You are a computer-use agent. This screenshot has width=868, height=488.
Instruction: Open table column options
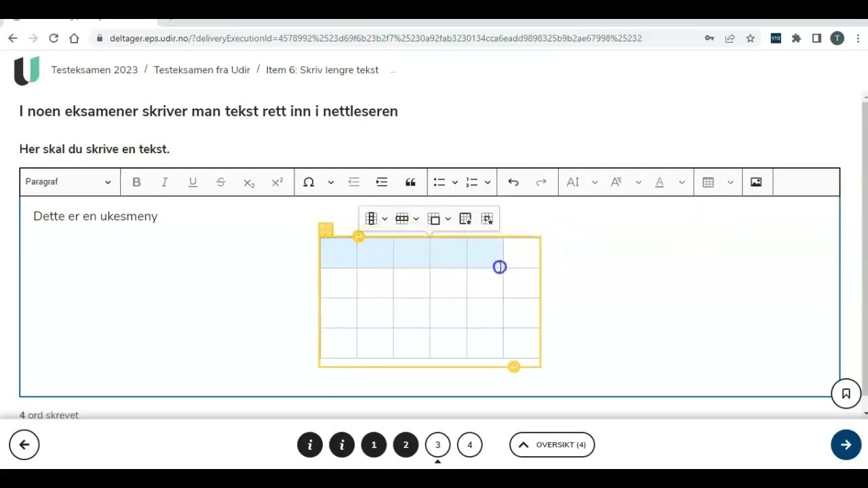click(371, 219)
